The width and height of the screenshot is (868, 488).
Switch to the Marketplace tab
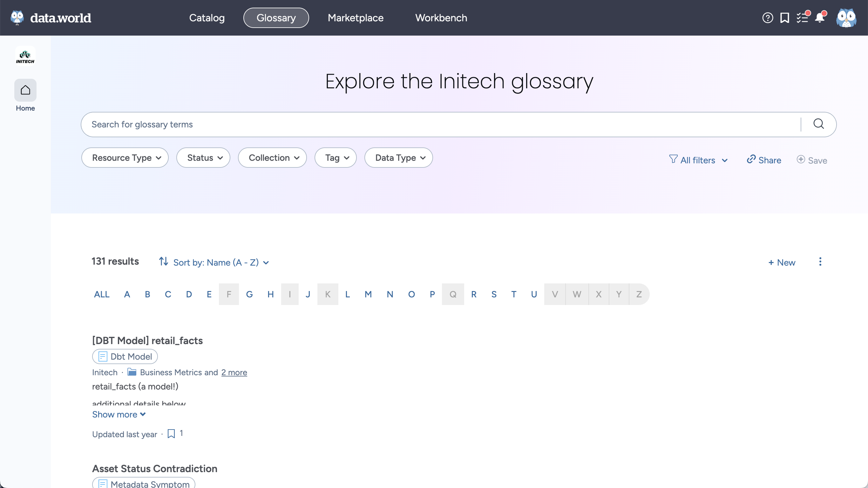(x=355, y=17)
